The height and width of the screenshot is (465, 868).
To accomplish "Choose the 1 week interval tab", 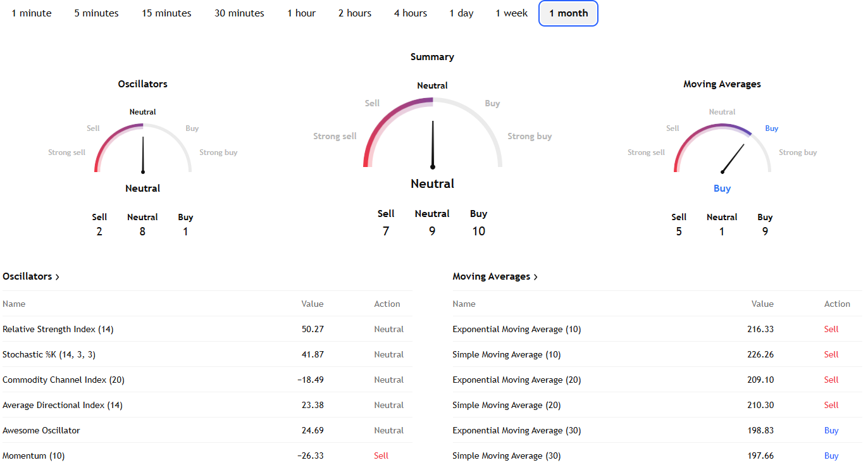I will coord(511,13).
